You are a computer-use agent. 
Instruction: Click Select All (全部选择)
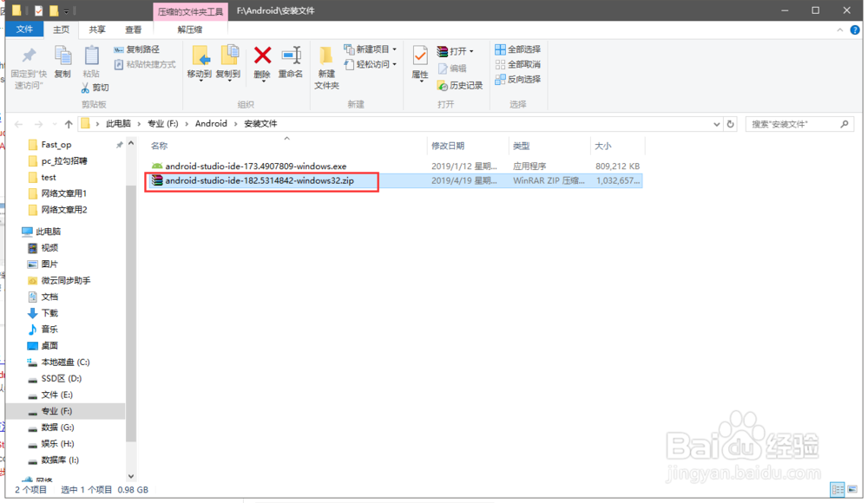tap(517, 49)
